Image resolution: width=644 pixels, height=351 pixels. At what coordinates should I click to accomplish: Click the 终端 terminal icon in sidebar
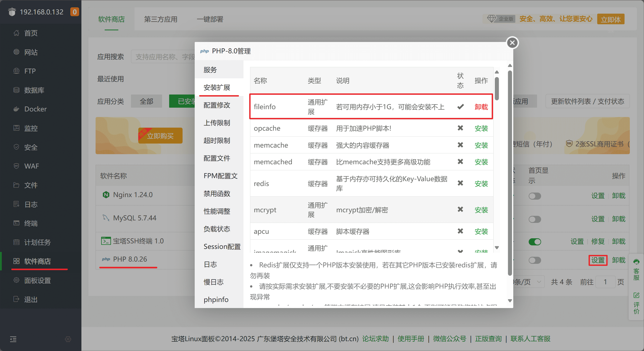point(16,223)
